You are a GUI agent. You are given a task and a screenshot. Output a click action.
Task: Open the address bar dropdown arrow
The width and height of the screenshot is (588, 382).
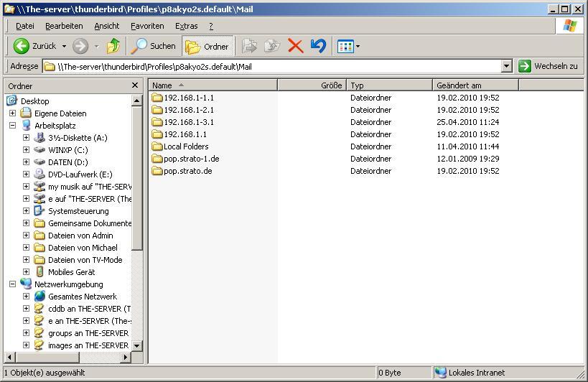[x=506, y=66]
